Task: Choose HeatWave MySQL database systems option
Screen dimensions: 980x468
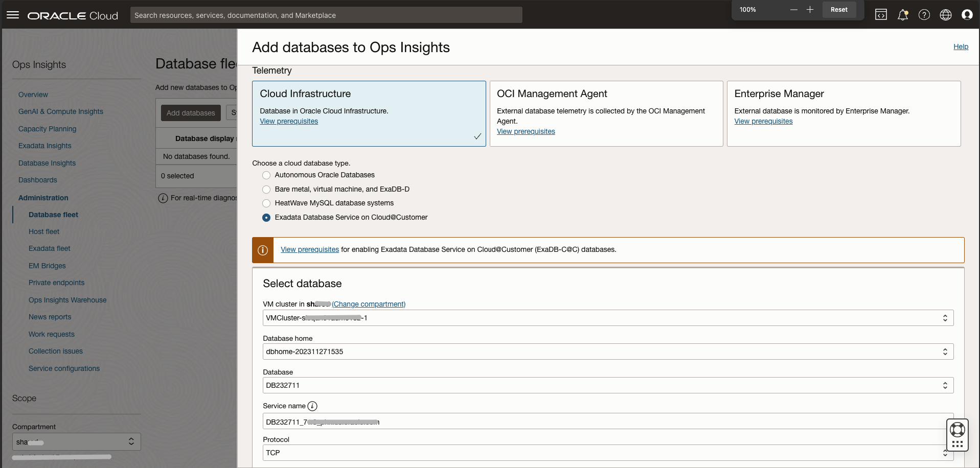Action: tap(266, 203)
